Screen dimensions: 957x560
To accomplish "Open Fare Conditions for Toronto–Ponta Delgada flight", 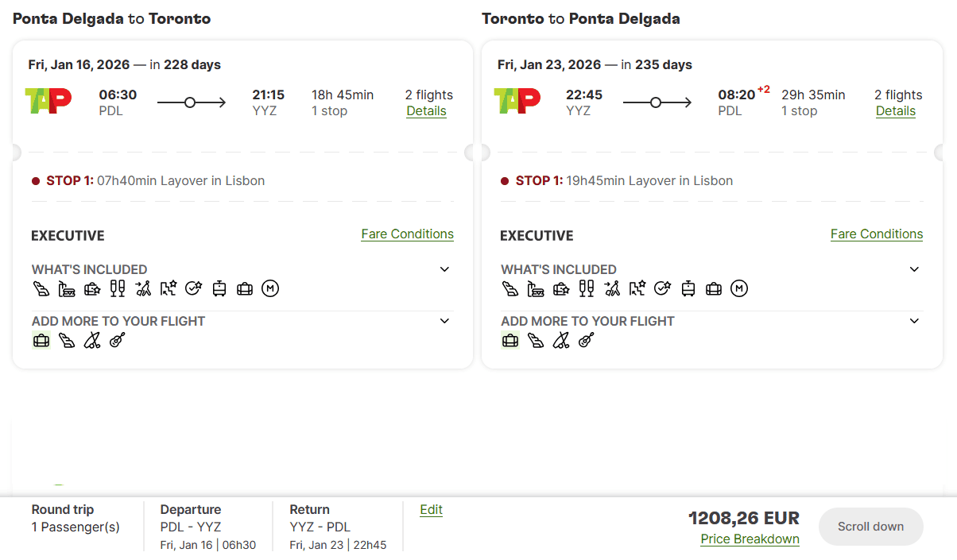I will coord(877,234).
